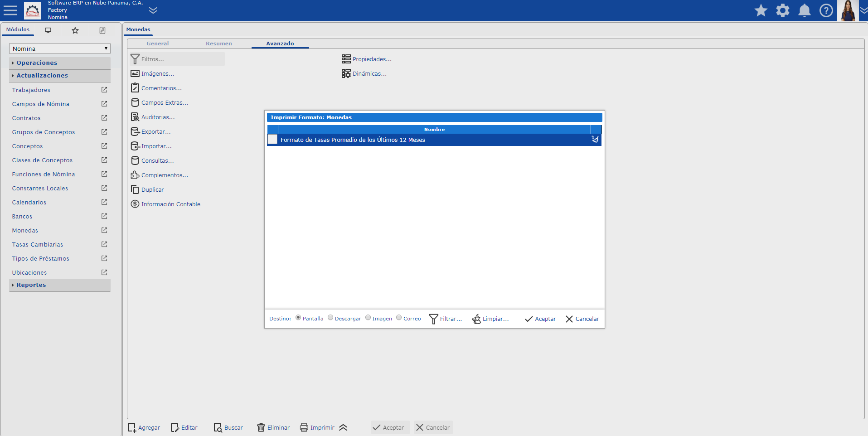
Task: Open the monitor icon sidebar tab
Action: [48, 30]
